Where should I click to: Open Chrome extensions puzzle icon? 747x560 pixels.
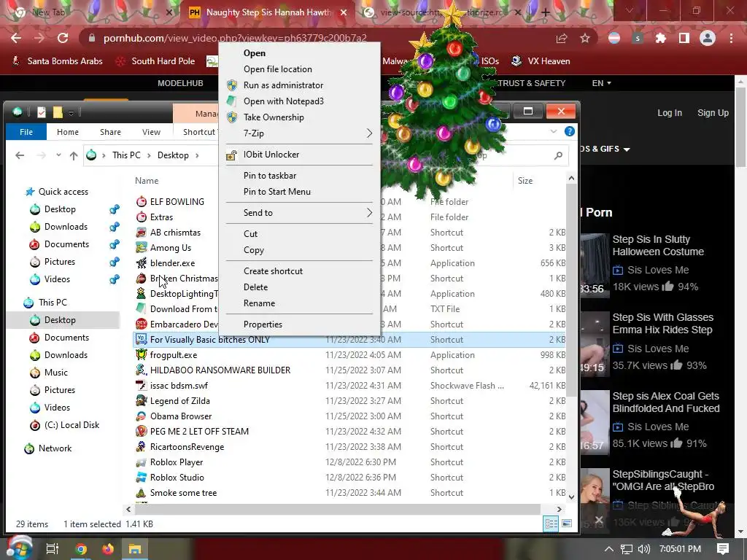pos(661,38)
